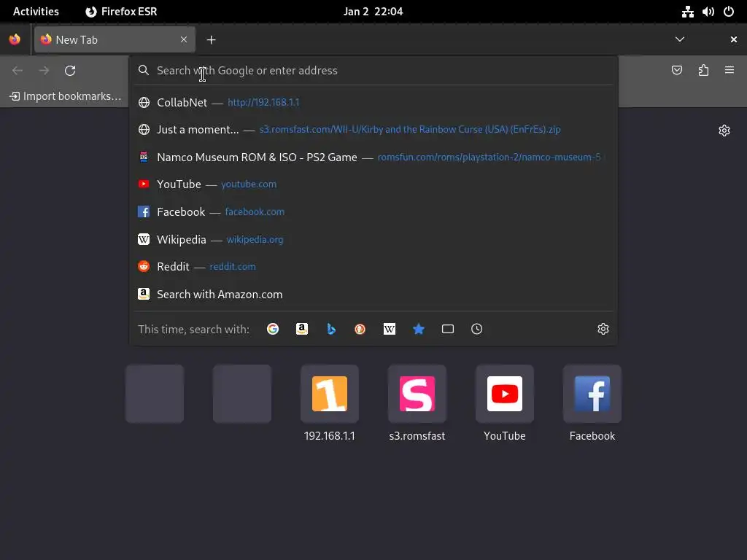The width and height of the screenshot is (747, 560).
Task: Click the volume speaker icon
Action: (708, 12)
